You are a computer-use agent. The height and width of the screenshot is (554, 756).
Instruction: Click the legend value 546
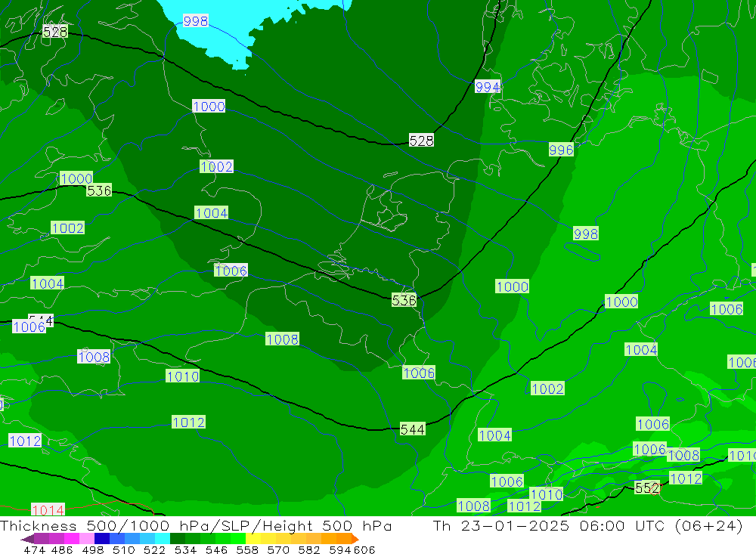216,549
